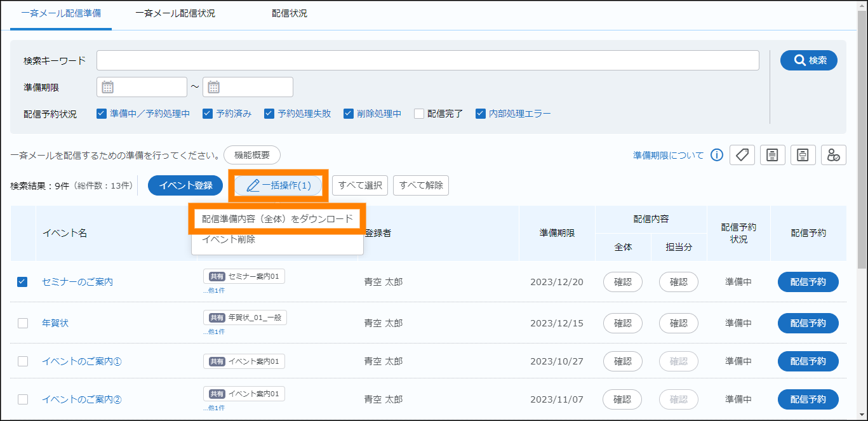Select 配信準備内容（全体）をダウンロード menu item

(x=277, y=218)
